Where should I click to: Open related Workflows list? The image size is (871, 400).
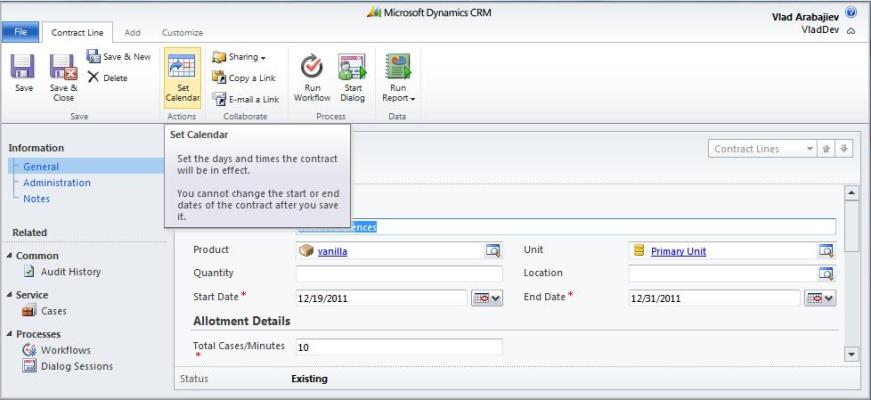[56, 350]
